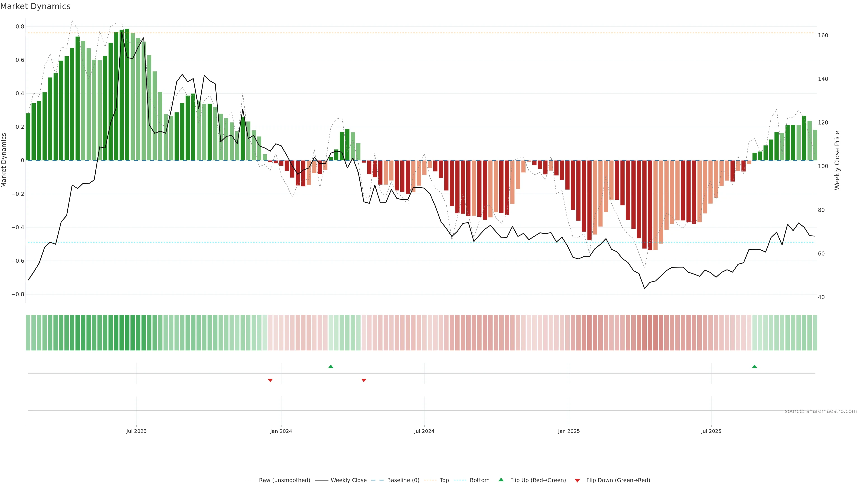Click the Market Dynamics chart title
This screenshot has height=488, width=868.
(x=35, y=6)
